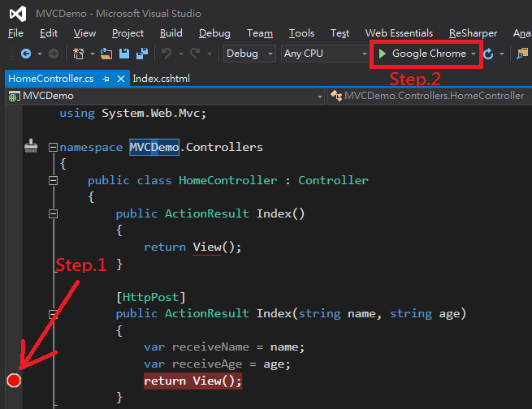Open the File menu
Screen dimensions: 532x409
point(15,33)
